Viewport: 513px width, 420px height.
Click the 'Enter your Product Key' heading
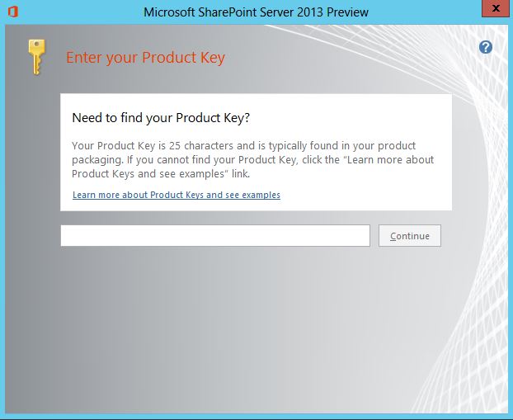[x=146, y=58]
